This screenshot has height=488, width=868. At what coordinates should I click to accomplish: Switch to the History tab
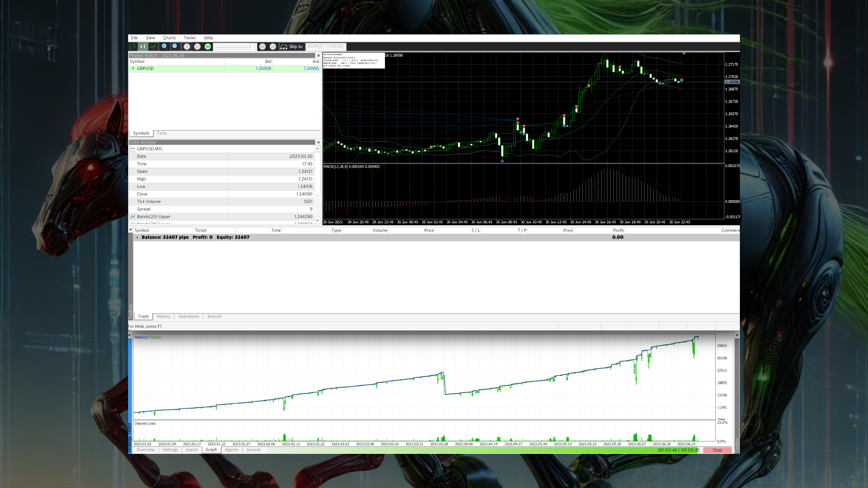pos(163,316)
